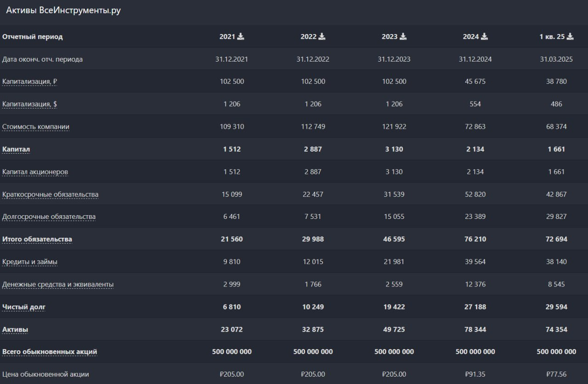Click the Стоимость компании row label

tap(36, 127)
